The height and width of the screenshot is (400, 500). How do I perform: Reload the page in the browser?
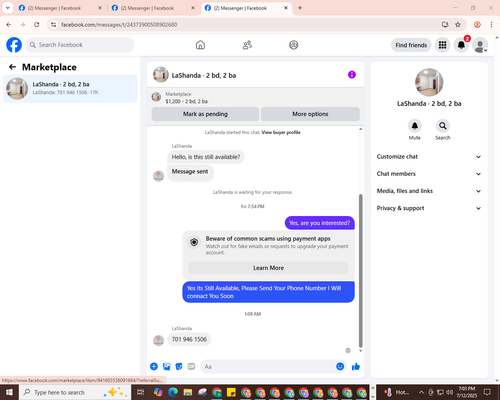37,24
